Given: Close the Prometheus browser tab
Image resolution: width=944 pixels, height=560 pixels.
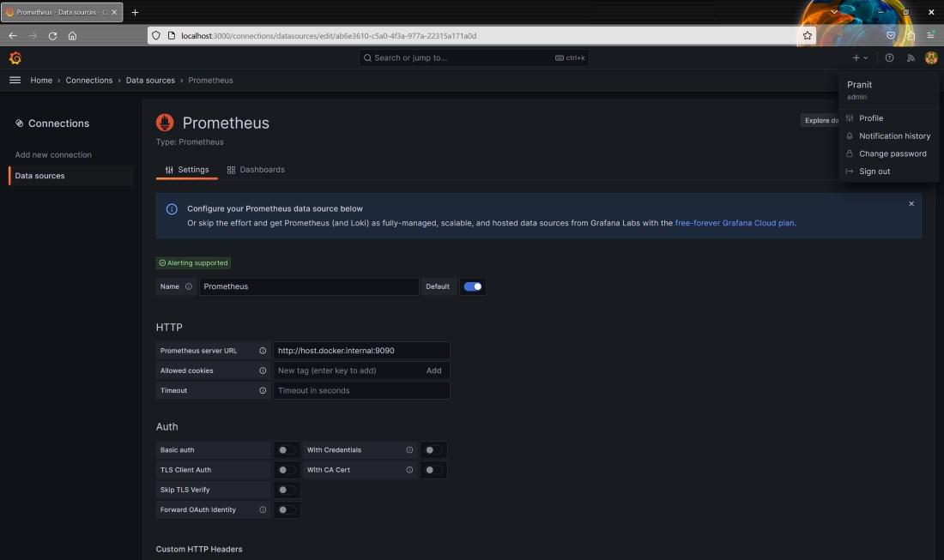Looking at the screenshot, I should [114, 12].
